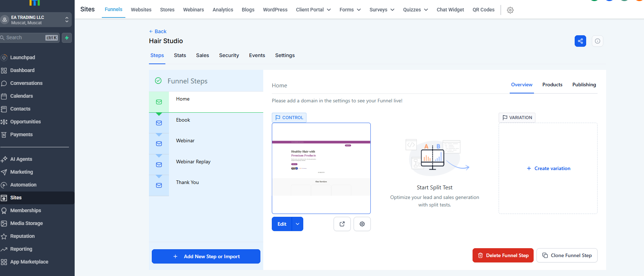644x276 pixels.
Task: Switch to the funnel Security tab
Action: tap(229, 55)
